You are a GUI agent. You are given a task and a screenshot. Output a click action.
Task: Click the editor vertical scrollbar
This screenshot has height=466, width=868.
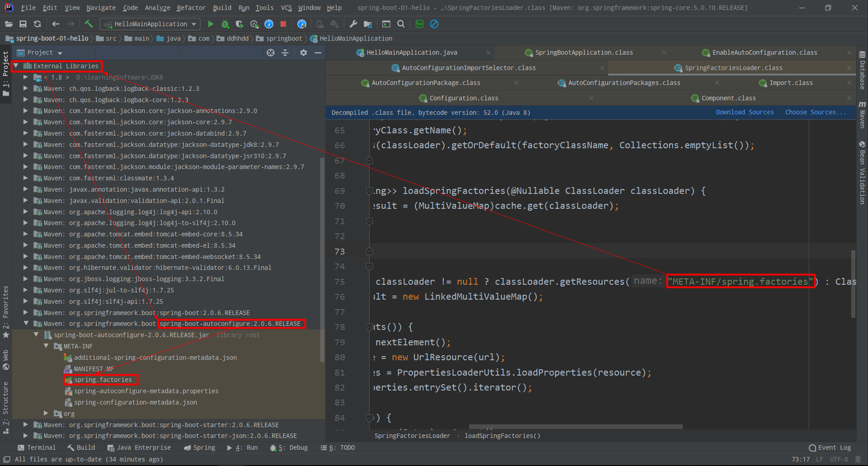pyautogui.click(x=853, y=284)
